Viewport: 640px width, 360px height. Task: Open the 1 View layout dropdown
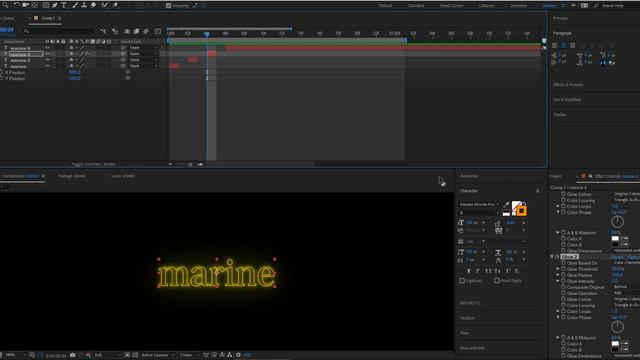(189, 355)
